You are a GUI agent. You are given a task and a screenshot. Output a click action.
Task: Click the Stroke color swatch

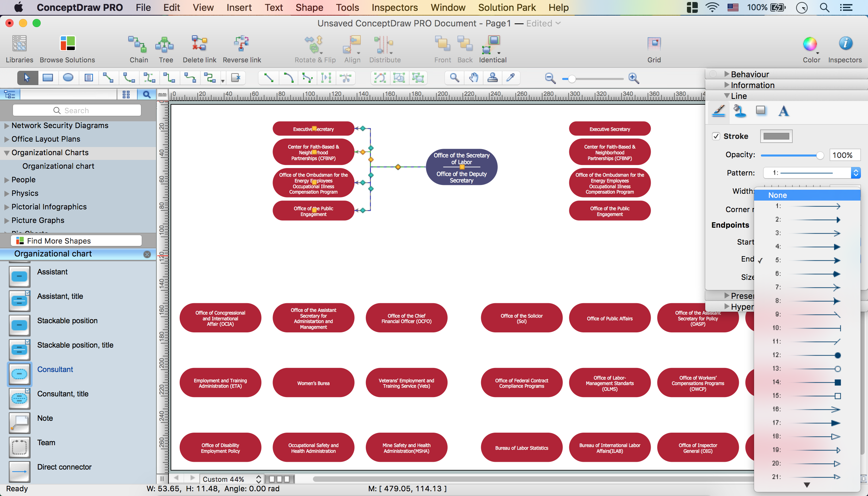pos(776,136)
